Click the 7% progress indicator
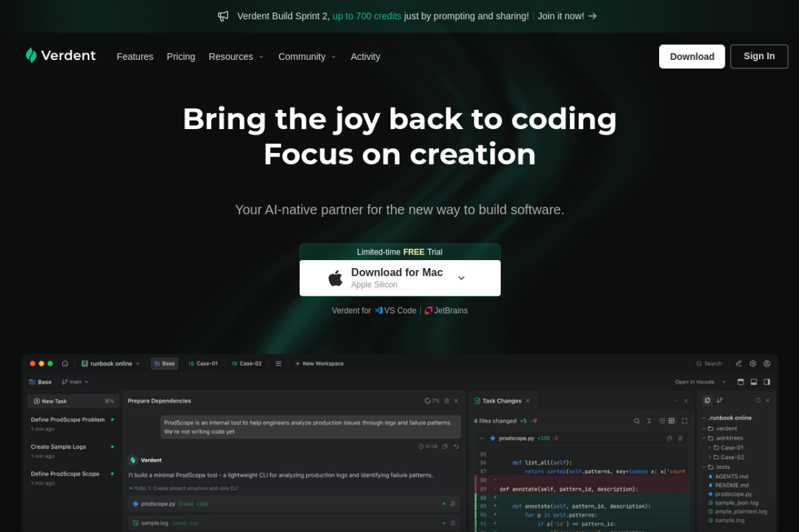Screen dimensions: 799x532 432,401
